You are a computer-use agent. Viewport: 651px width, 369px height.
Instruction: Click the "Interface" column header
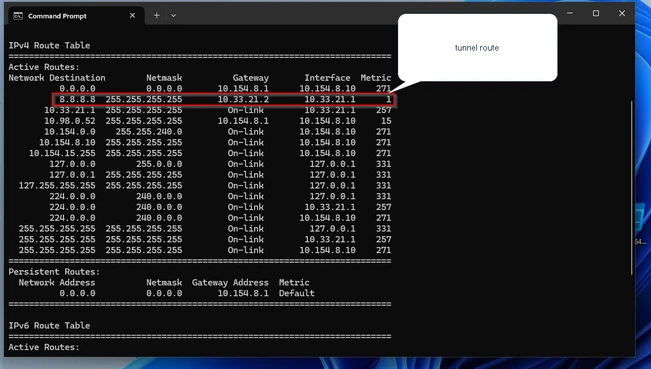pyautogui.click(x=327, y=78)
